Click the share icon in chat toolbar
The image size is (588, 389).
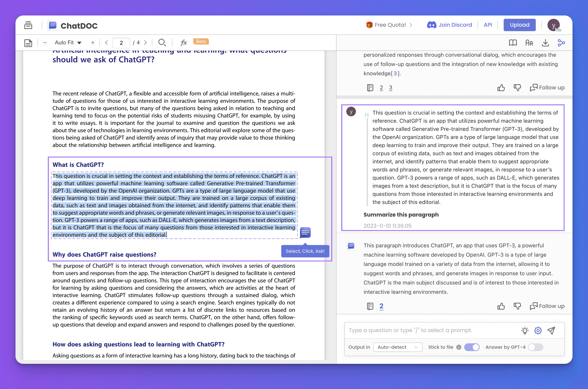[x=561, y=43]
